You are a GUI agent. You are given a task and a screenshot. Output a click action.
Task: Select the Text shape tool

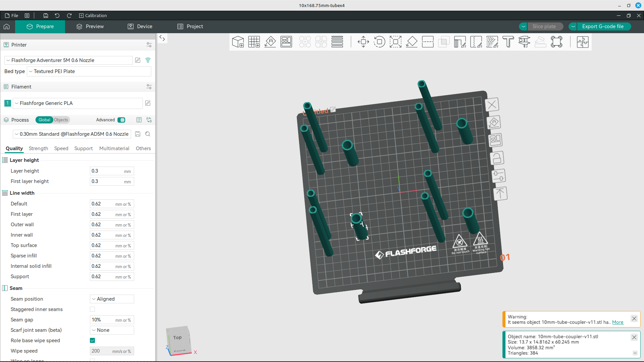pyautogui.click(x=508, y=42)
